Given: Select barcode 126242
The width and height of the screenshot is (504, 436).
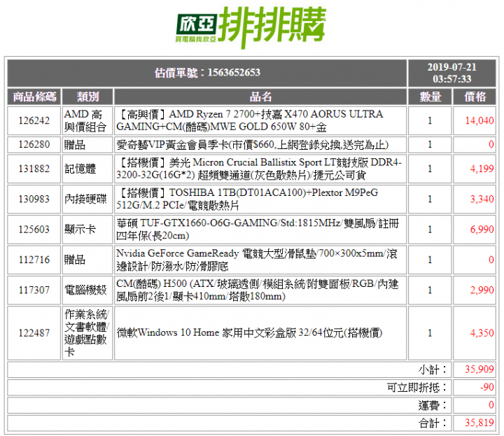Looking at the screenshot, I should [x=34, y=121].
